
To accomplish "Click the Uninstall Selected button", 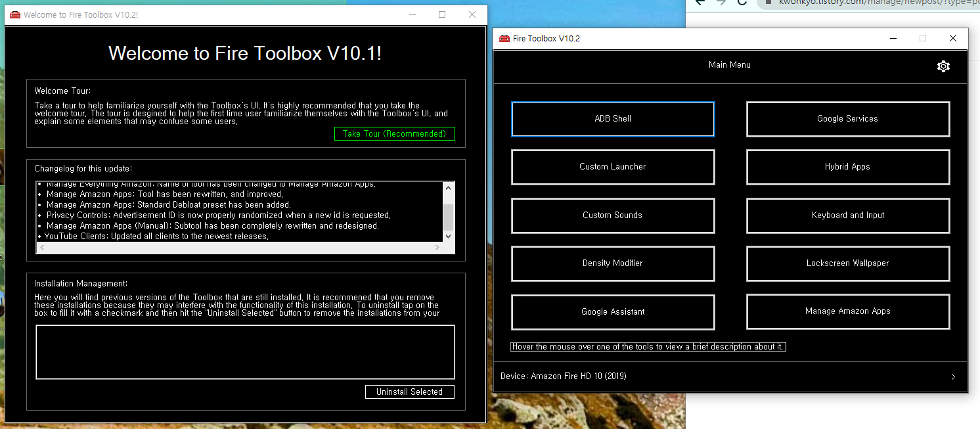I will point(410,392).
